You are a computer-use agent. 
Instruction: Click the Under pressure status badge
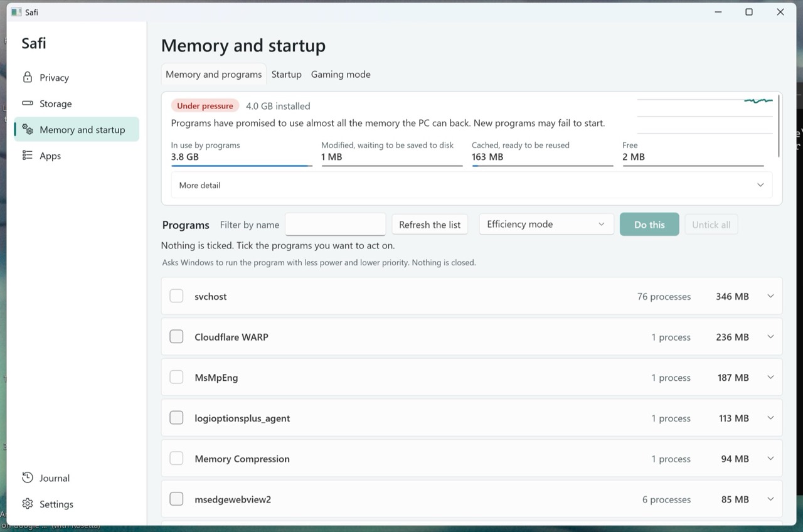click(205, 106)
